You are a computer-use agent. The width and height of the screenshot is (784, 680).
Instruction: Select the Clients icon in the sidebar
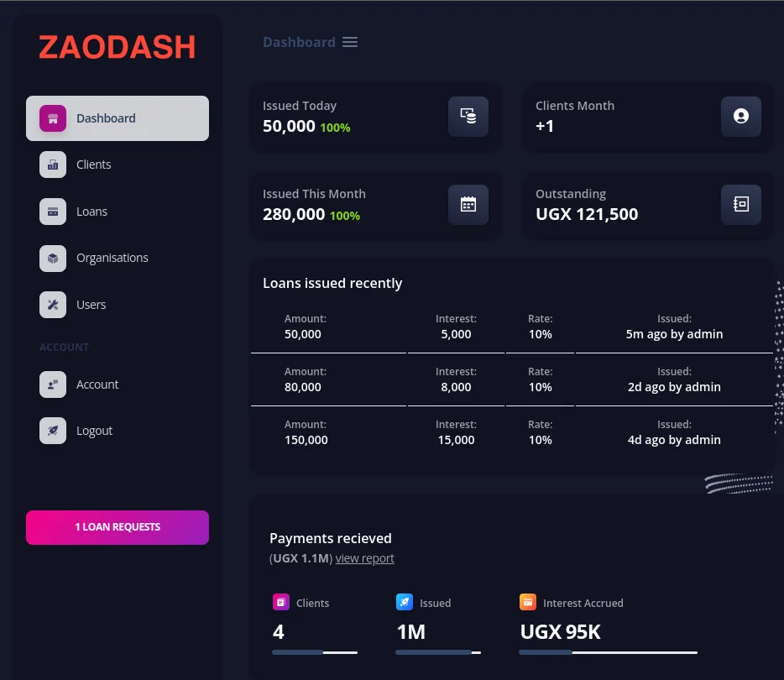tap(53, 165)
